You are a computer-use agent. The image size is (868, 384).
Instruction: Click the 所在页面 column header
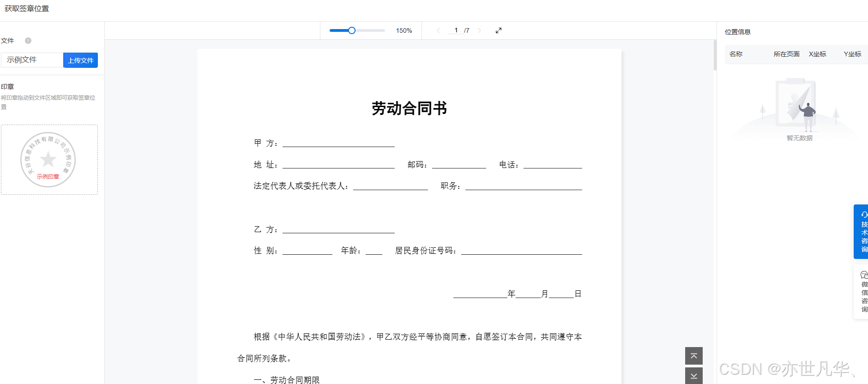(x=786, y=54)
